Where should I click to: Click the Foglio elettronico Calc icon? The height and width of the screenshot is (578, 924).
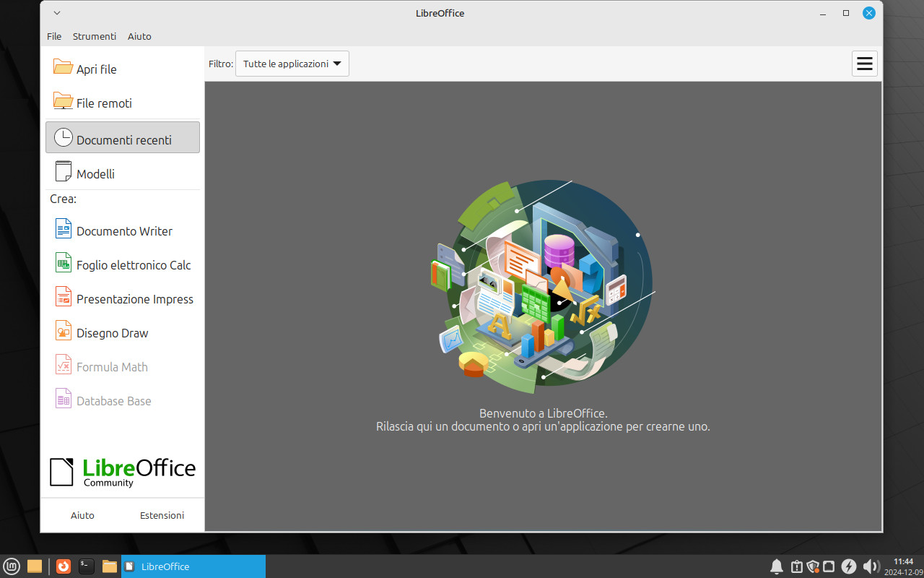(64, 263)
